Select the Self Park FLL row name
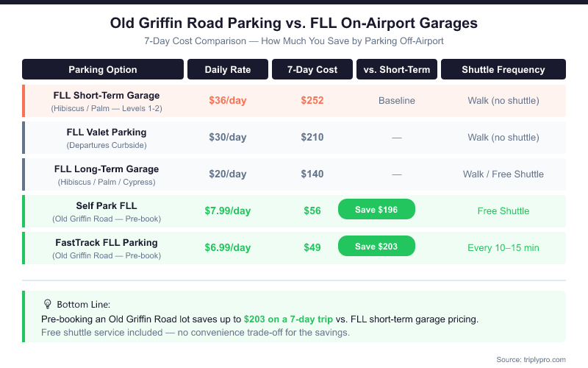The image size is (588, 368). coord(107,206)
